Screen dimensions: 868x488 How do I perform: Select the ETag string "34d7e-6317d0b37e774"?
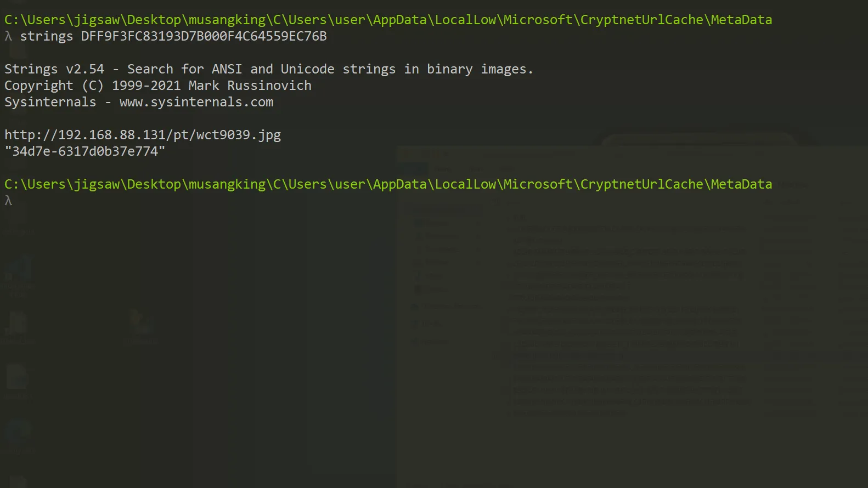[85, 151]
